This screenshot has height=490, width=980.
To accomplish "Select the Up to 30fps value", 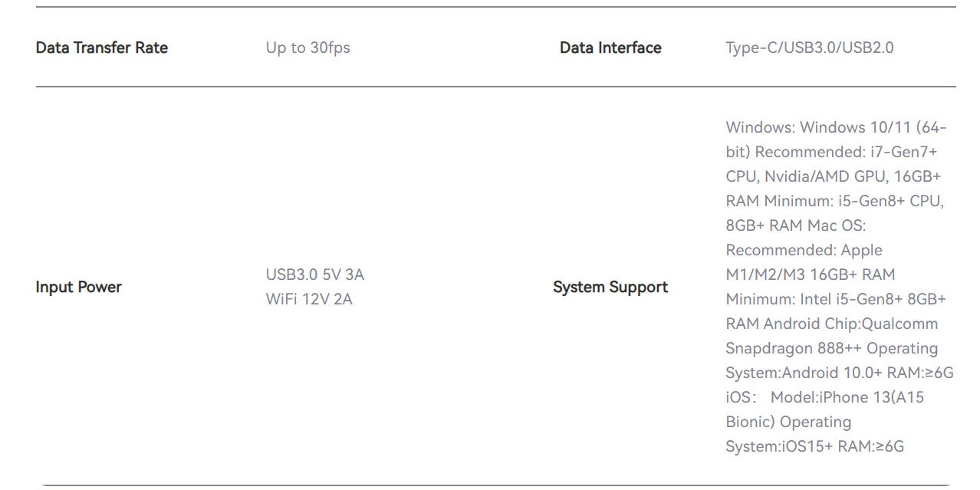I will tap(307, 48).
